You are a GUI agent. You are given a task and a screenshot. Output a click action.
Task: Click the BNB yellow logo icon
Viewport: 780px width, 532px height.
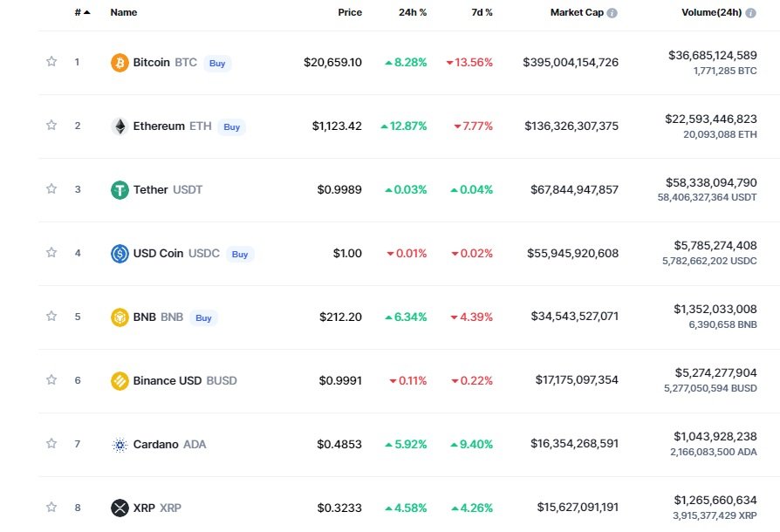pyautogui.click(x=120, y=317)
